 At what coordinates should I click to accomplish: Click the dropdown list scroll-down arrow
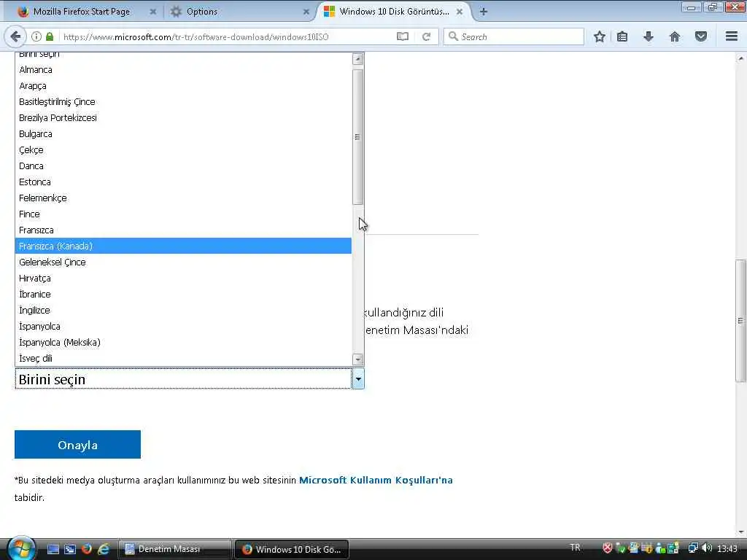pyautogui.click(x=357, y=359)
